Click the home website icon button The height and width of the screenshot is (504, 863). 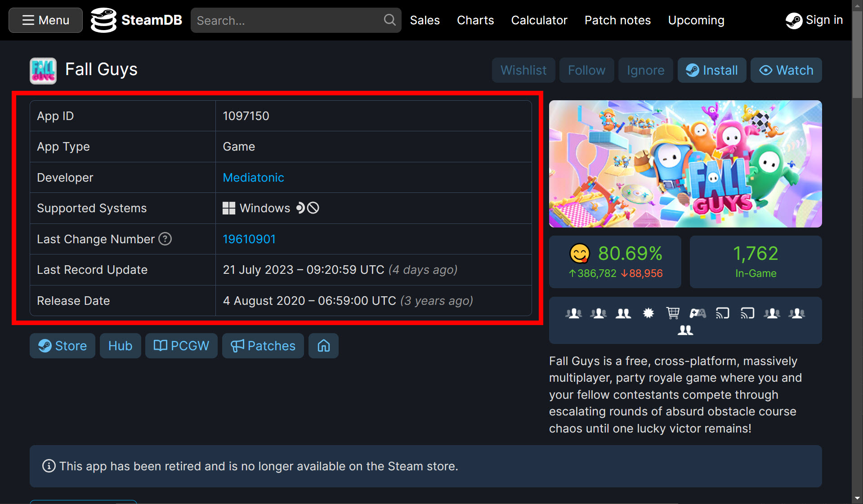323,346
